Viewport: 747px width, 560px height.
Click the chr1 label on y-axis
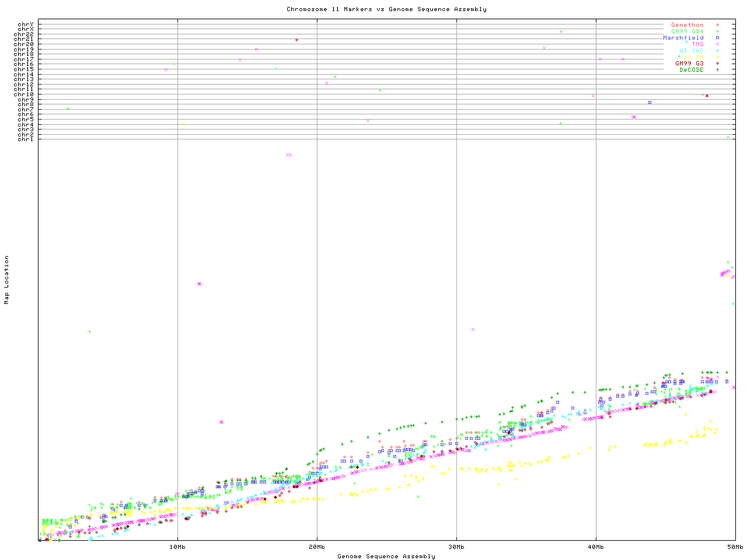(x=26, y=139)
